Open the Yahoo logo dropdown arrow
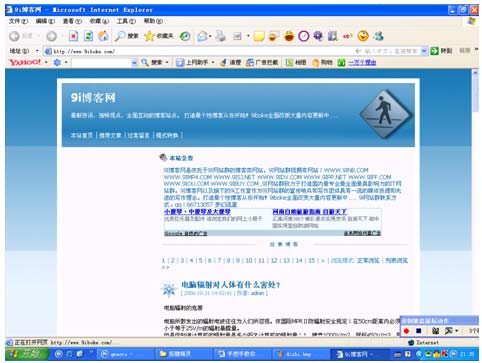The image size is (482, 363). click(x=46, y=62)
